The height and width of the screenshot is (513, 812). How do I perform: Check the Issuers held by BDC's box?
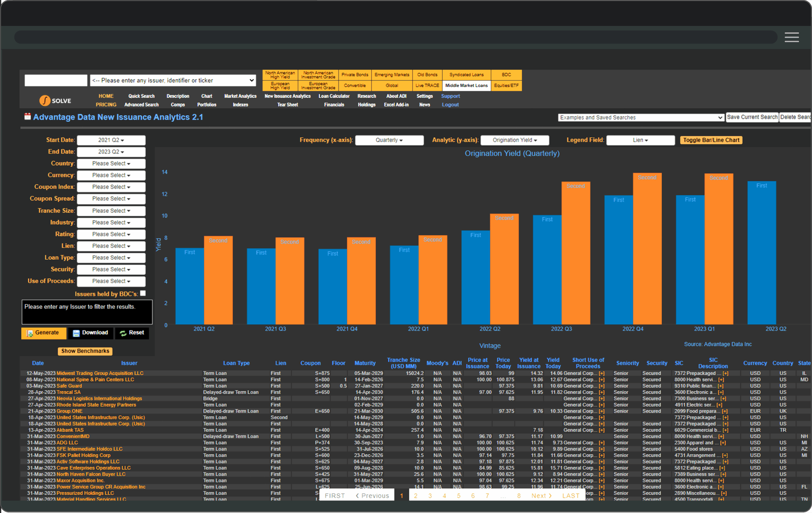[x=143, y=293]
